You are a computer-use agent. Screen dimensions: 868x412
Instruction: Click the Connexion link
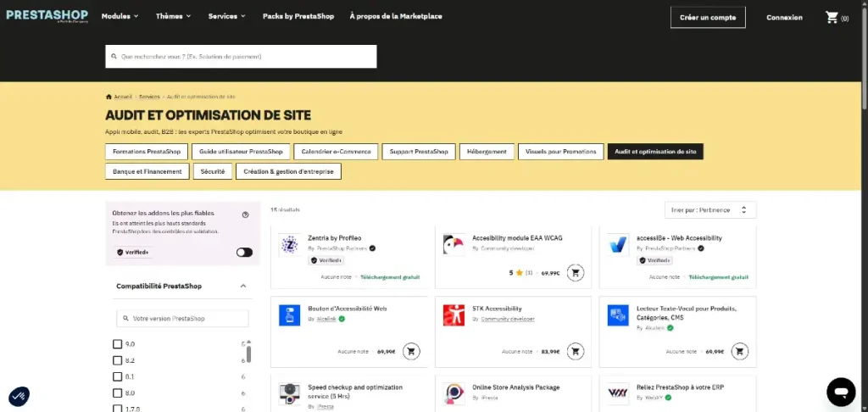[x=784, y=17]
